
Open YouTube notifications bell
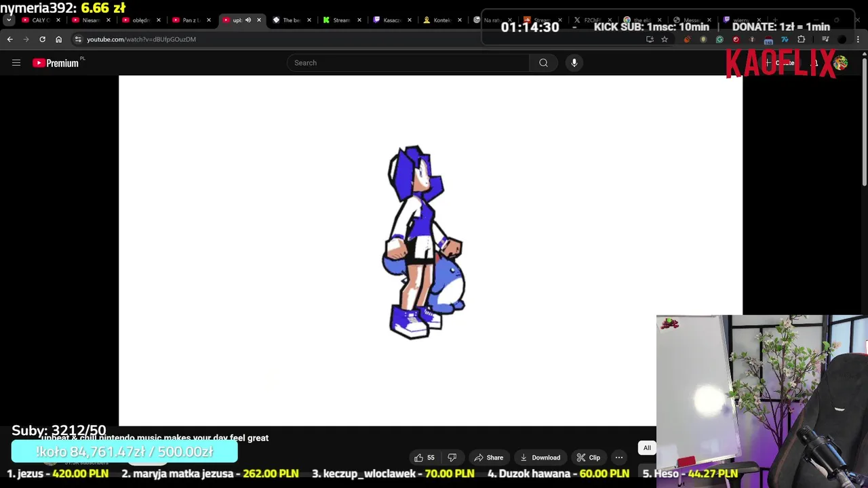click(815, 63)
